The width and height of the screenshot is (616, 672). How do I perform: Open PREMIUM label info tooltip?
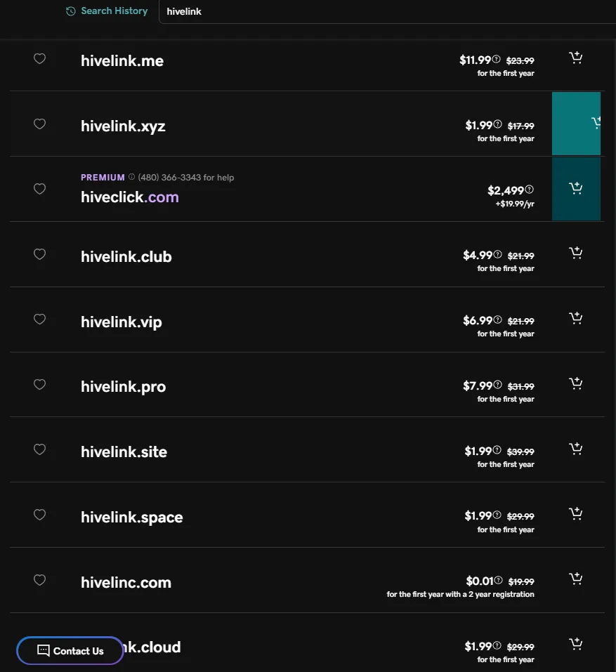point(131,176)
